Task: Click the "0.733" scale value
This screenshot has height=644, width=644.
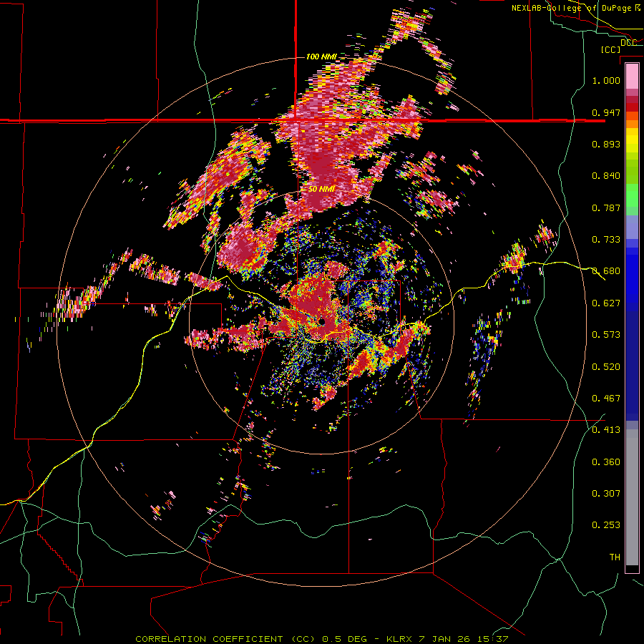Action: click(x=606, y=240)
